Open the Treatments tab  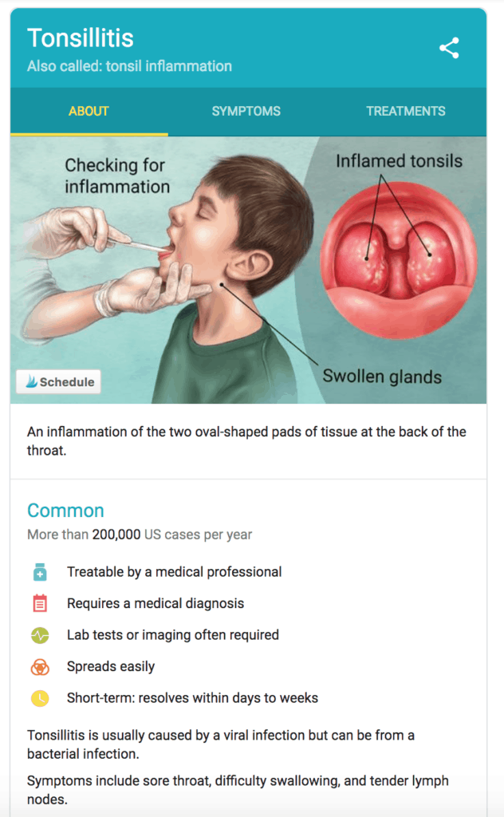[x=406, y=112]
